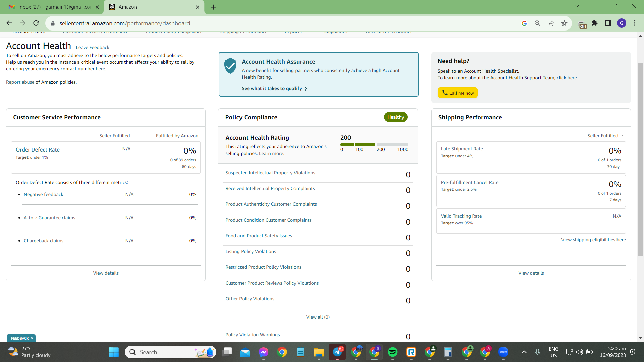The width and height of the screenshot is (644, 362).
Task: View site security lock info
Action: (53, 23)
